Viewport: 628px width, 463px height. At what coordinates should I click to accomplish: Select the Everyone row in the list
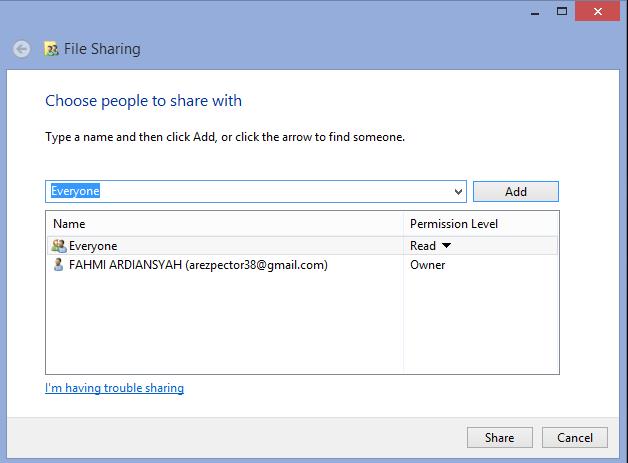tap(303, 246)
